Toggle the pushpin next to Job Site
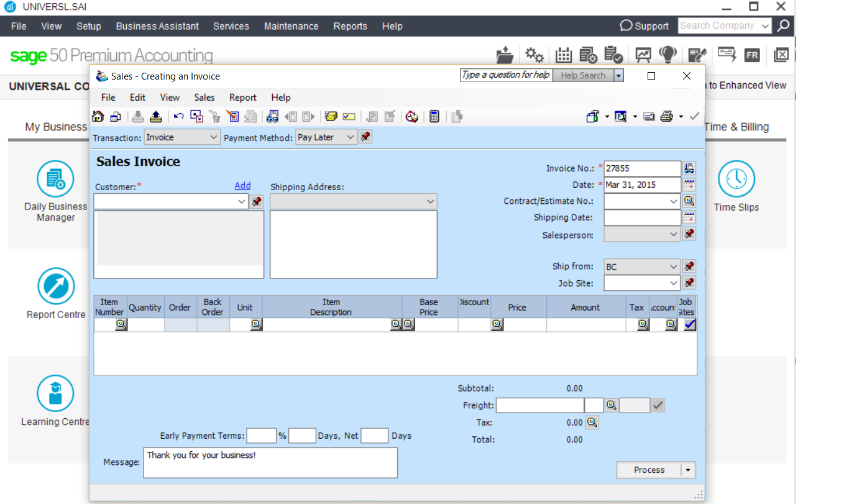867x504 pixels. point(689,283)
